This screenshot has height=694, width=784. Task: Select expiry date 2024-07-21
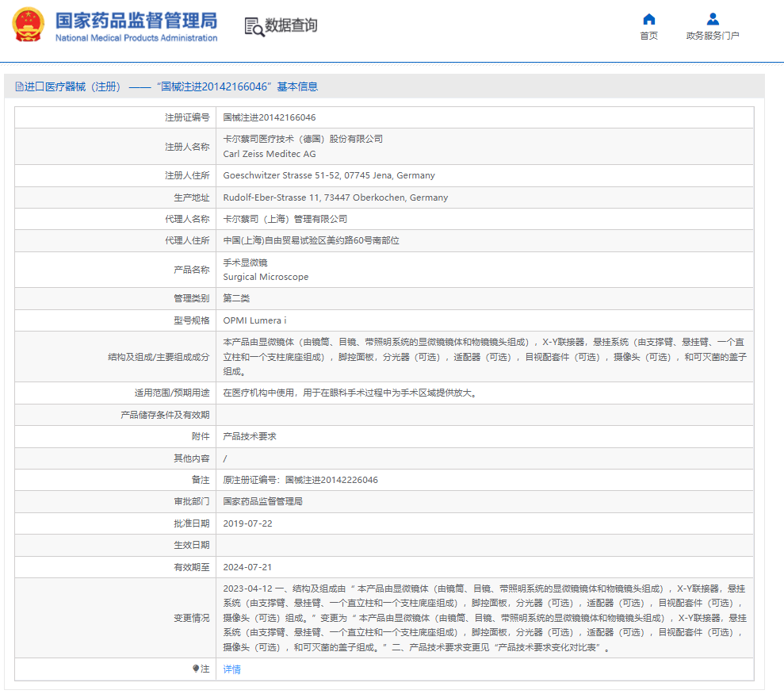pos(247,567)
